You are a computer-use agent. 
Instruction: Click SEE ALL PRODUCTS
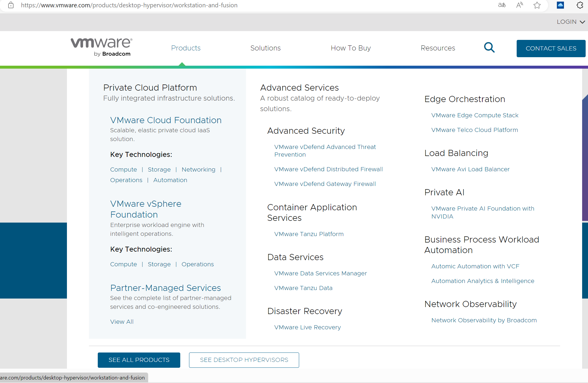click(x=139, y=360)
